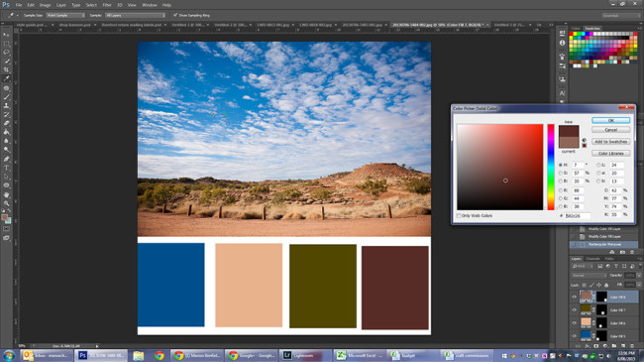Select the Clone Stamp tool
Viewport: 644px width, 362px height.
6,106
